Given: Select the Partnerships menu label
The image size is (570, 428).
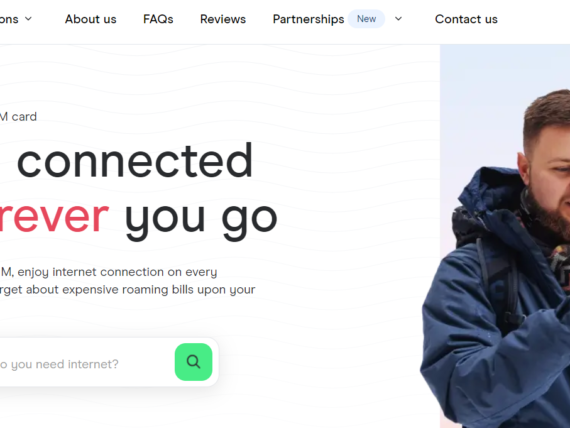Looking at the screenshot, I should 308,19.
